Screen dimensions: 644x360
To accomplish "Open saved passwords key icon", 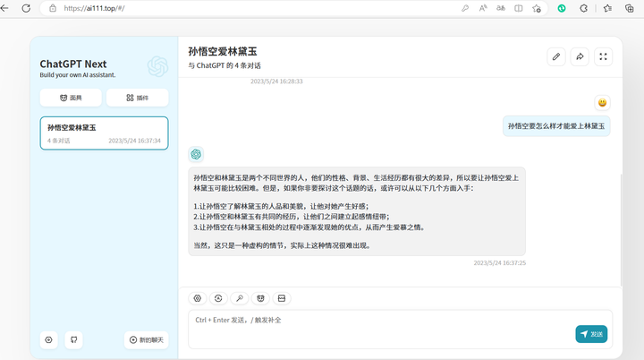I will (x=465, y=8).
